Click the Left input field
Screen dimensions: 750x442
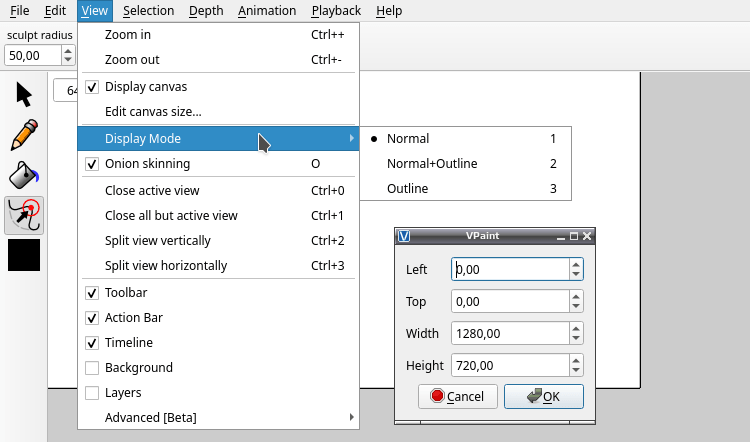pos(510,269)
